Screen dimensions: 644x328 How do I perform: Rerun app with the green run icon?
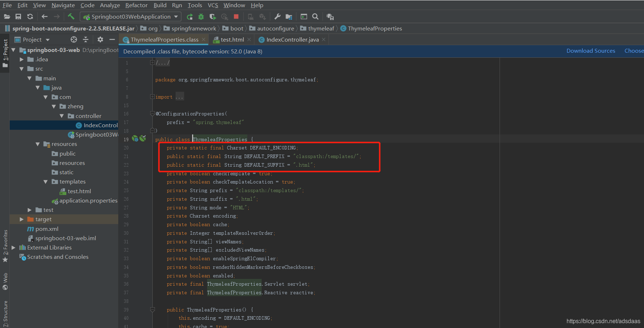pos(190,16)
